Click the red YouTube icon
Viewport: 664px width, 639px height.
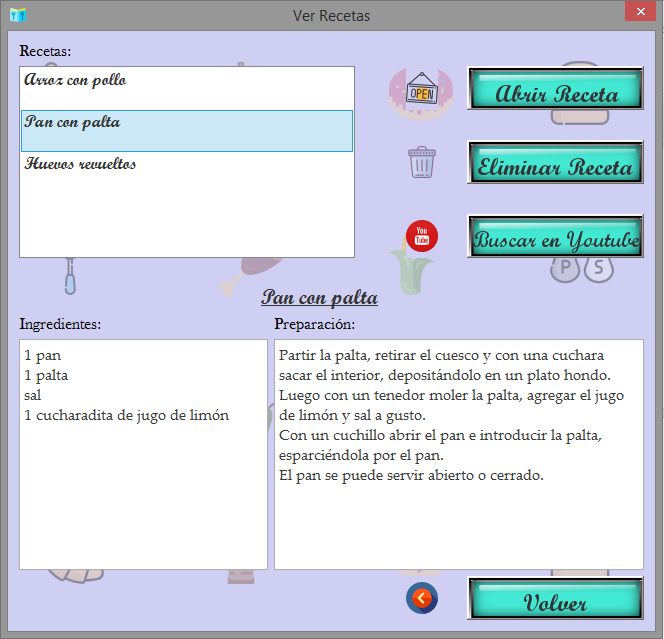tap(422, 236)
